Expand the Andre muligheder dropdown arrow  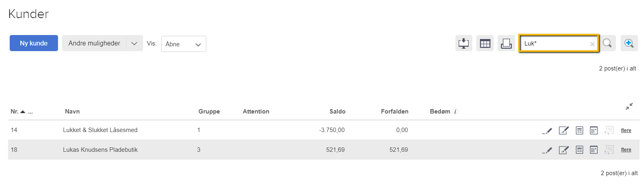tap(135, 43)
